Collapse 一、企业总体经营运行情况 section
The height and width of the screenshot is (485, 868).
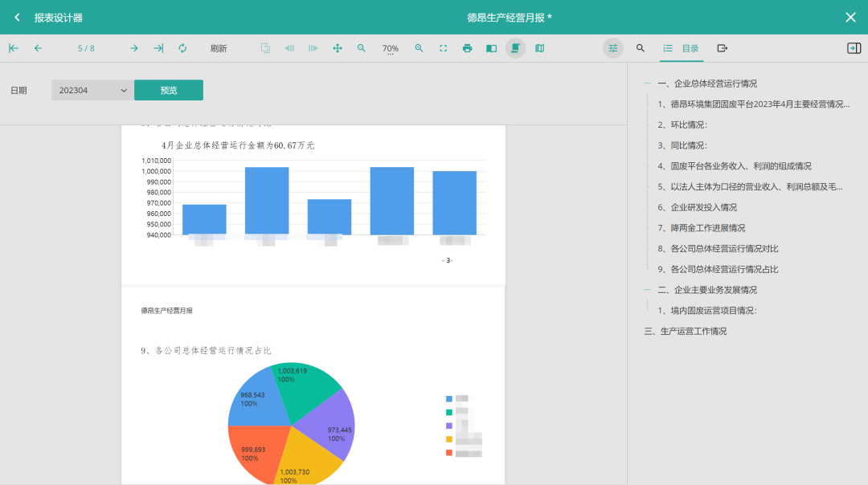pyautogui.click(x=647, y=84)
